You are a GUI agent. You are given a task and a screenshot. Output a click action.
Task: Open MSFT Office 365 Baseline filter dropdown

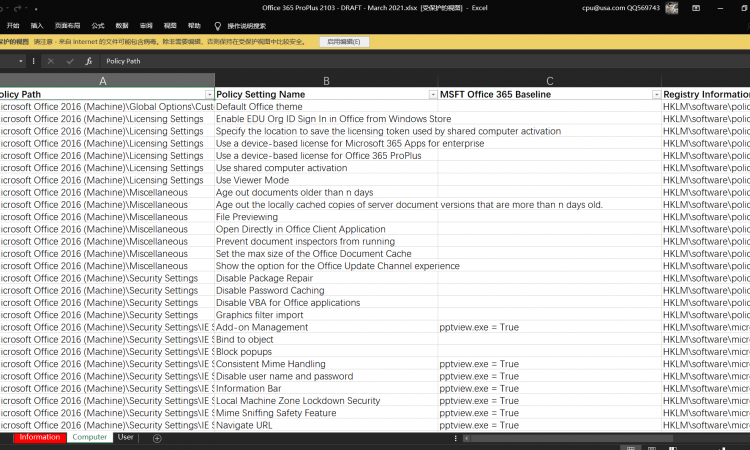pyautogui.click(x=656, y=95)
